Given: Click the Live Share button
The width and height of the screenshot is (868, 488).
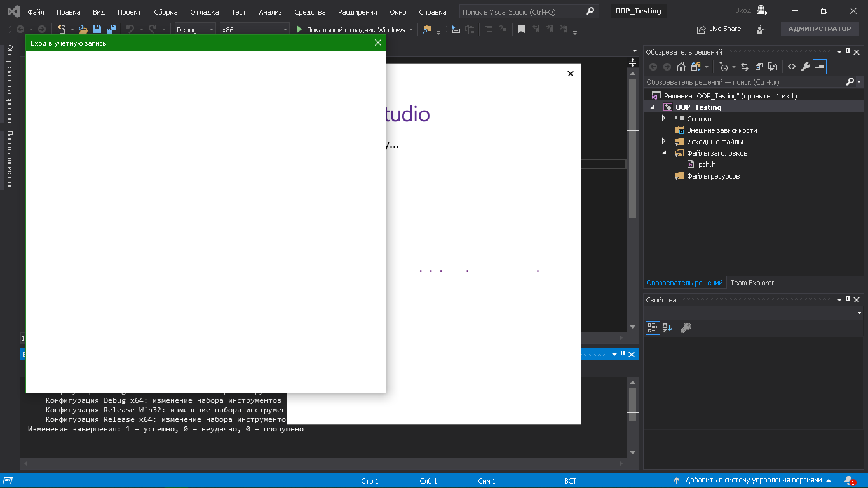Looking at the screenshot, I should tap(719, 29).
